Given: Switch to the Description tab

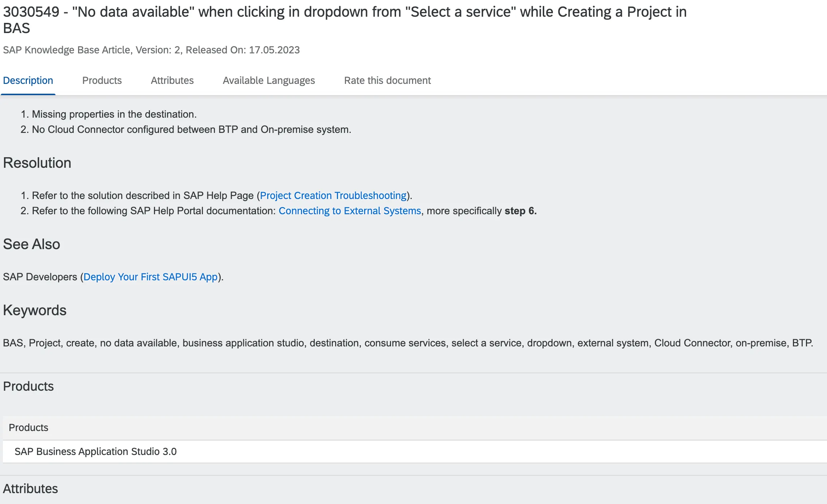Looking at the screenshot, I should pos(28,81).
